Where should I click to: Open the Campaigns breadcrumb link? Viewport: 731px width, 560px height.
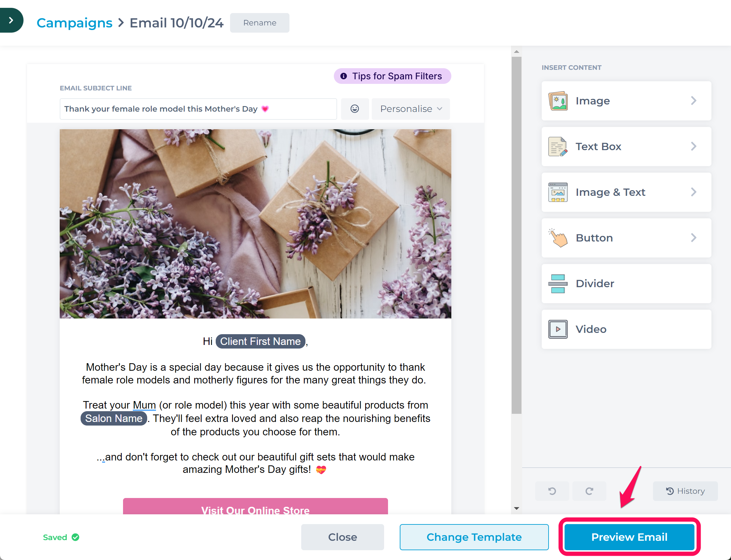[74, 23]
